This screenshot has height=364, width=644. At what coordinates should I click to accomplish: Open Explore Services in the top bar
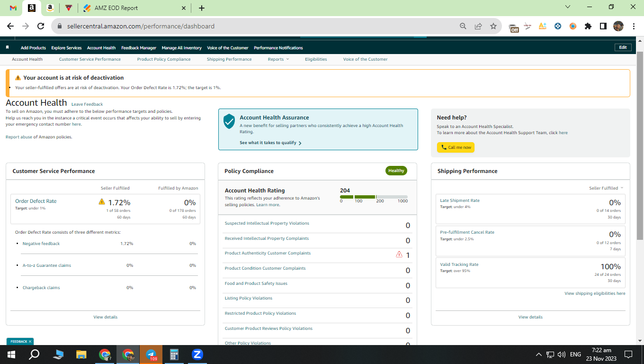coord(66,48)
